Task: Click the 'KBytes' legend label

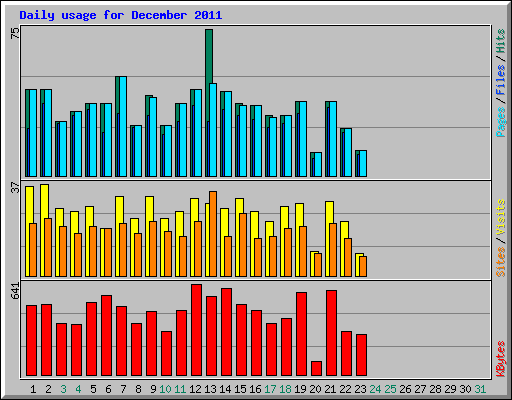Action: [x=500, y=359]
